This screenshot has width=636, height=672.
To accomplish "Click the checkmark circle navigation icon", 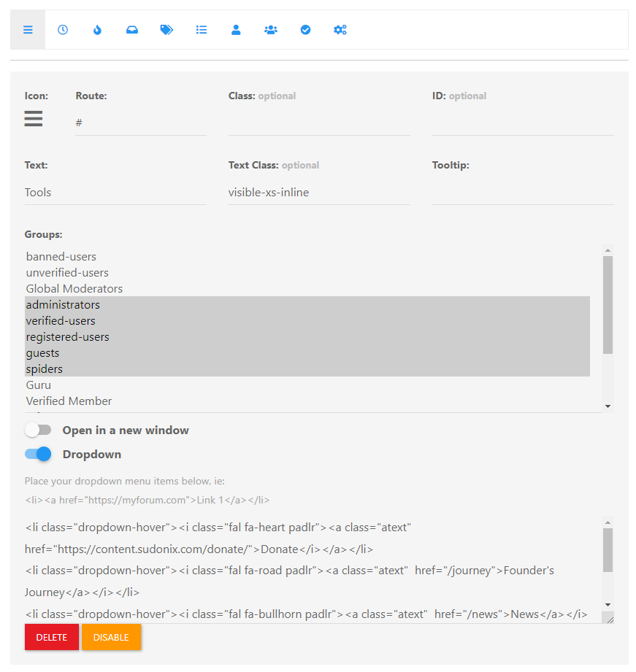I will [x=305, y=30].
